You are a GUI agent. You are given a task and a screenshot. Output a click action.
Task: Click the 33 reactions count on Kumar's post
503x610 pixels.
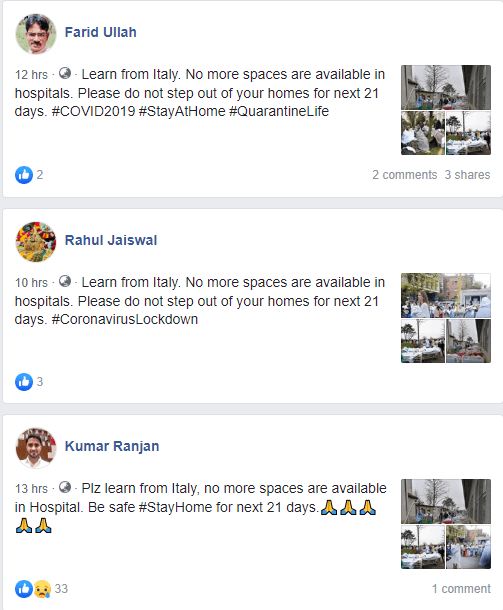(61, 589)
